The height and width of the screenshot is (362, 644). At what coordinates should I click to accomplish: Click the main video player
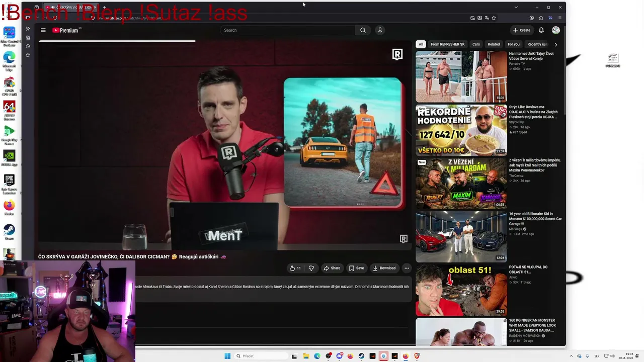click(x=225, y=145)
